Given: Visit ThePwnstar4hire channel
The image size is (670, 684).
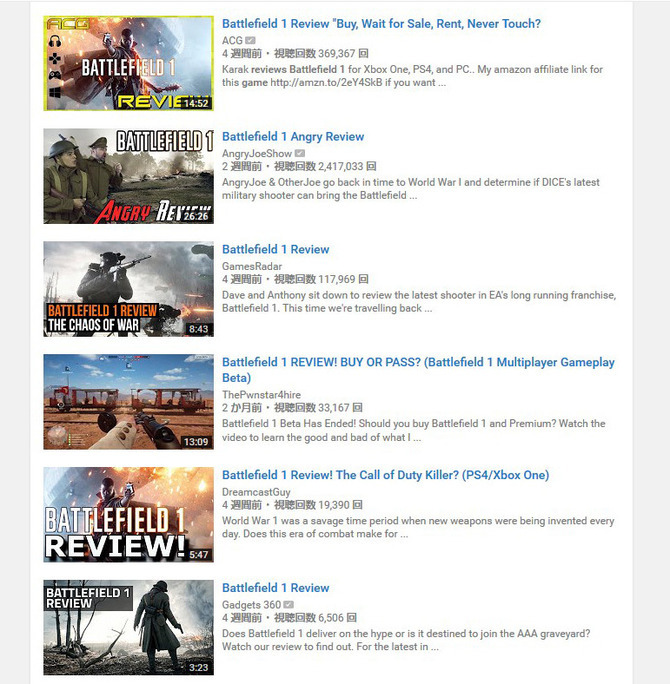Looking at the screenshot, I should [261, 395].
